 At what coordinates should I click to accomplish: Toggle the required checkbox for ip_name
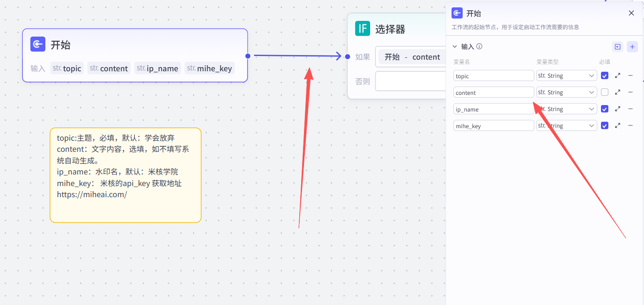pos(605,109)
